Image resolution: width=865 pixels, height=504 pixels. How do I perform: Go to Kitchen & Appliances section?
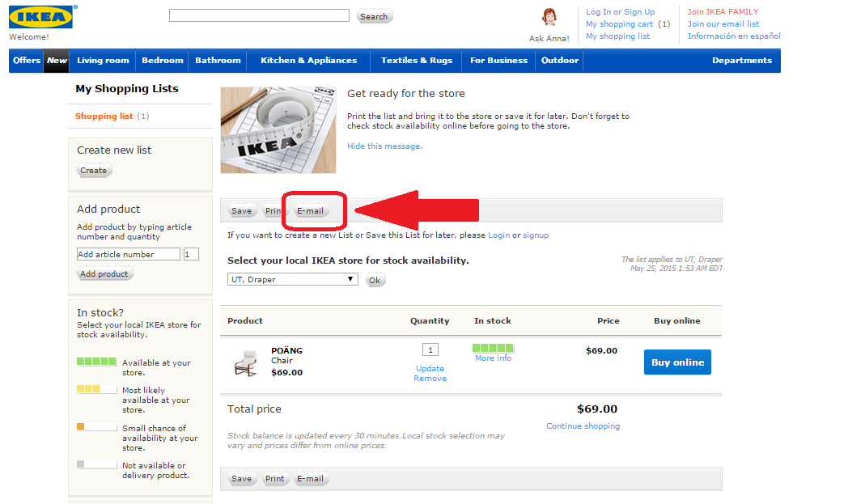click(308, 61)
